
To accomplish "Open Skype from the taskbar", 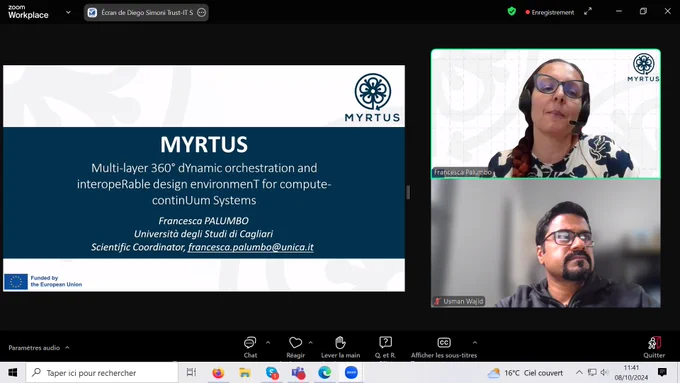I will coord(272,373).
